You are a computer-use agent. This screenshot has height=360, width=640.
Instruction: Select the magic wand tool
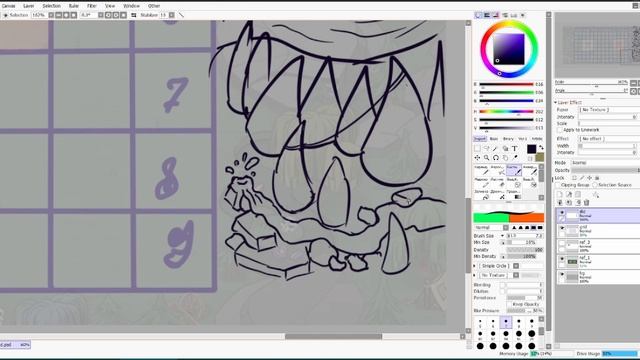[x=496, y=149]
